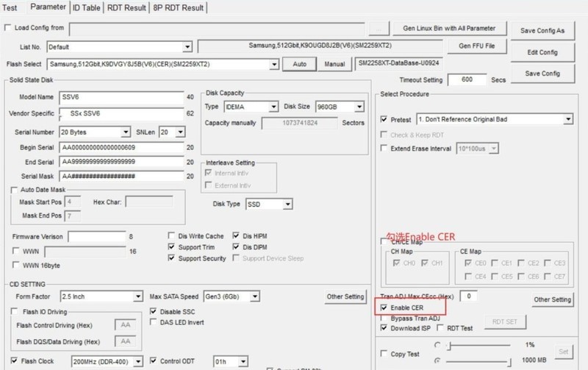
Task: Open the Disk Type dropdown
Action: coord(287,204)
